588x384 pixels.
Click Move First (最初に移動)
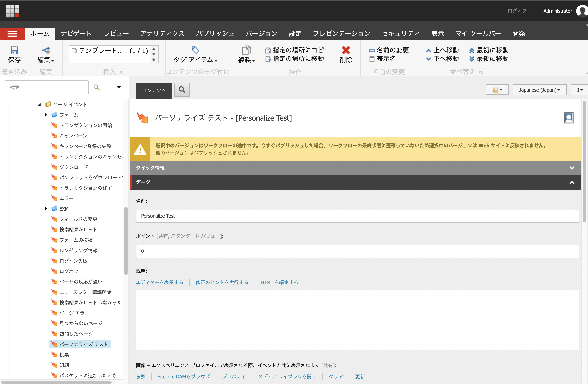pos(489,50)
